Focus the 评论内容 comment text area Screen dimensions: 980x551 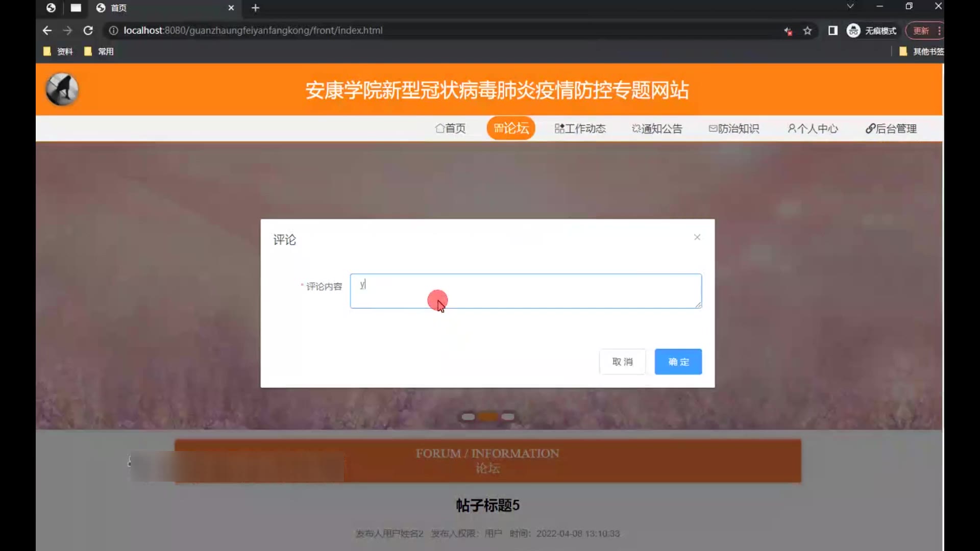pos(525,291)
